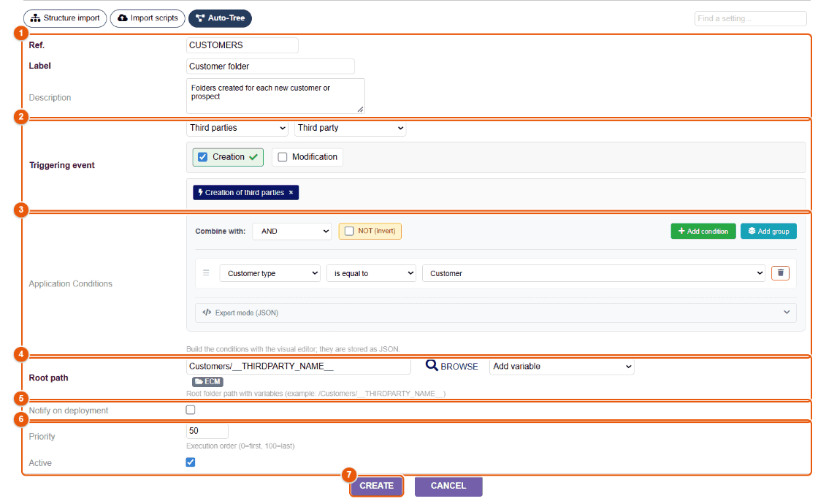Click the Label field Customer folder
The image size is (818, 504).
coord(270,66)
